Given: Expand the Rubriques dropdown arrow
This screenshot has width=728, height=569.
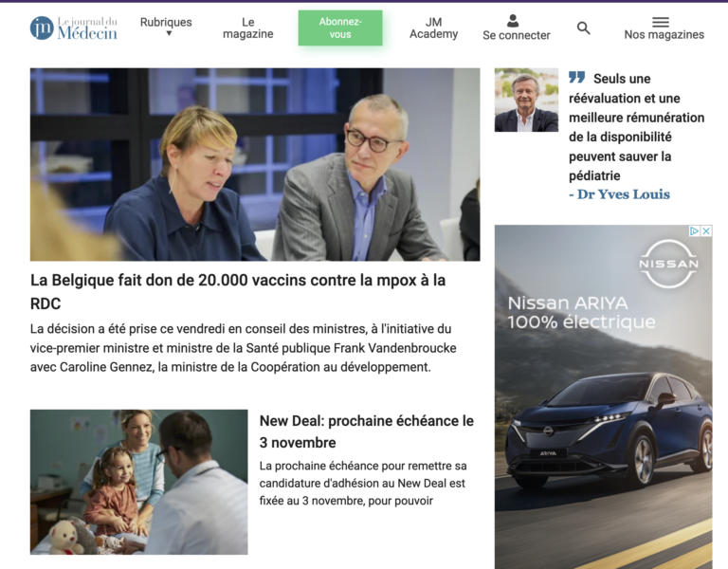Looking at the screenshot, I should (x=169, y=33).
